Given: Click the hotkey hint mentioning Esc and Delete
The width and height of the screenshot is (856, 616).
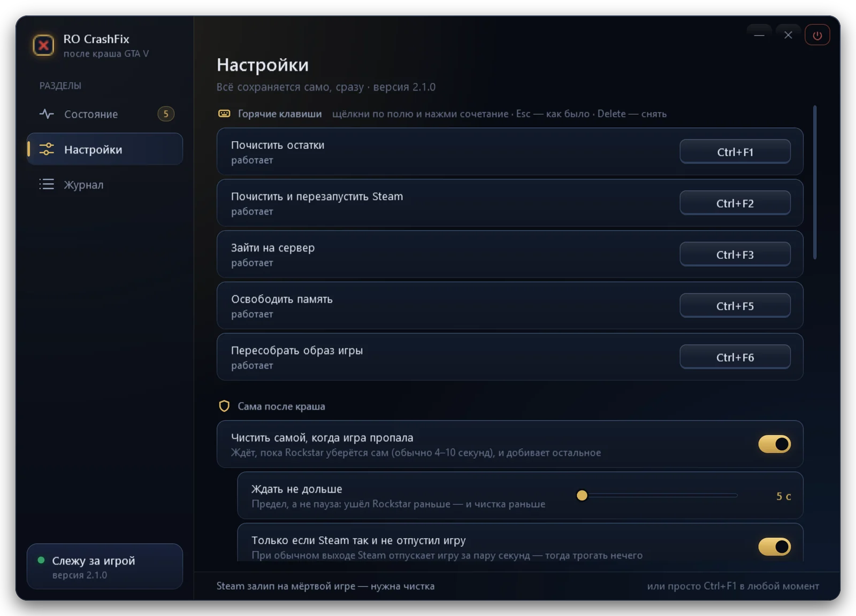Looking at the screenshot, I should pyautogui.click(x=499, y=114).
